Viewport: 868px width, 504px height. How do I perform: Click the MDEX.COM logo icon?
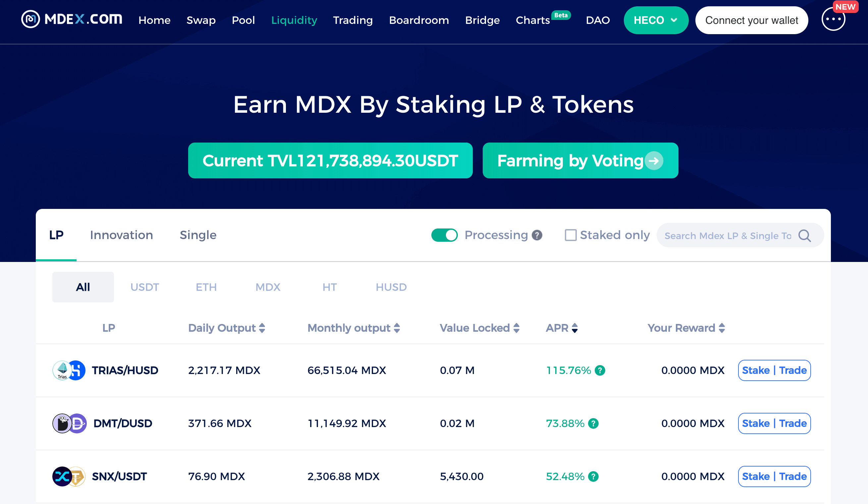coord(30,19)
